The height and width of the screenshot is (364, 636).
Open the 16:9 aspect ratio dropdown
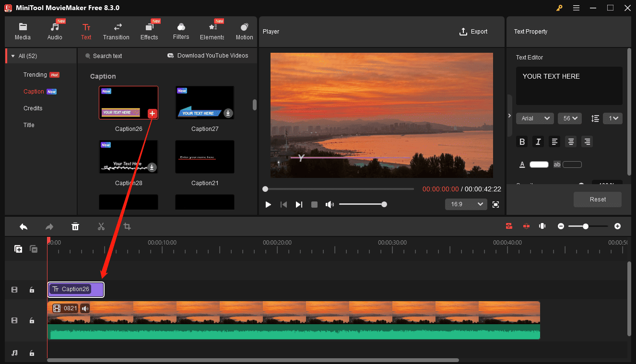[x=466, y=204]
